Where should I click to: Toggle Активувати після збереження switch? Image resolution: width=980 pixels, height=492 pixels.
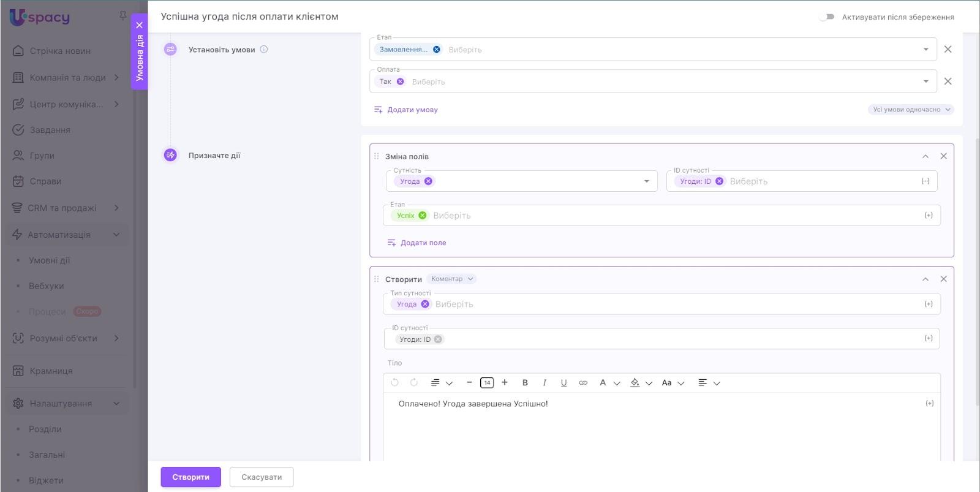tap(827, 17)
